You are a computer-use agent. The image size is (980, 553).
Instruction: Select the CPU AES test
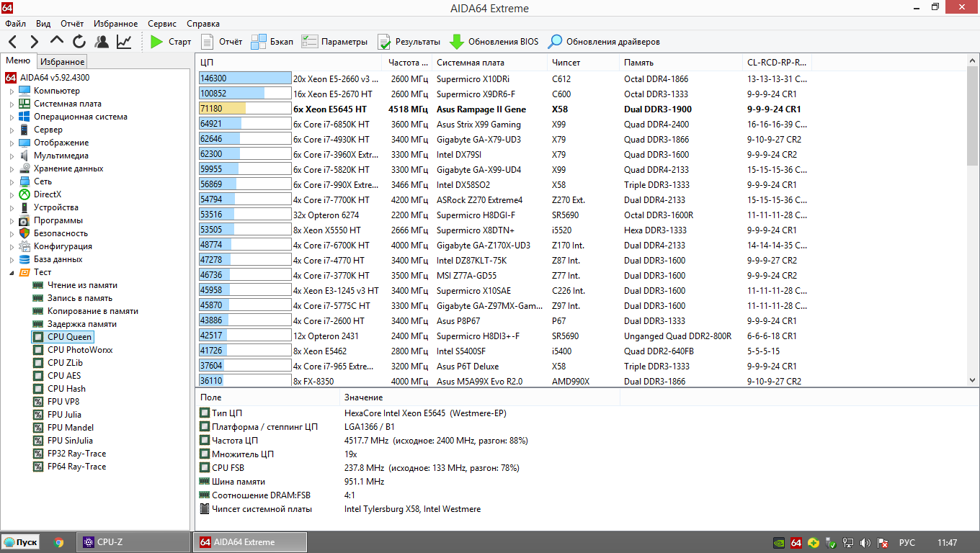tap(64, 376)
